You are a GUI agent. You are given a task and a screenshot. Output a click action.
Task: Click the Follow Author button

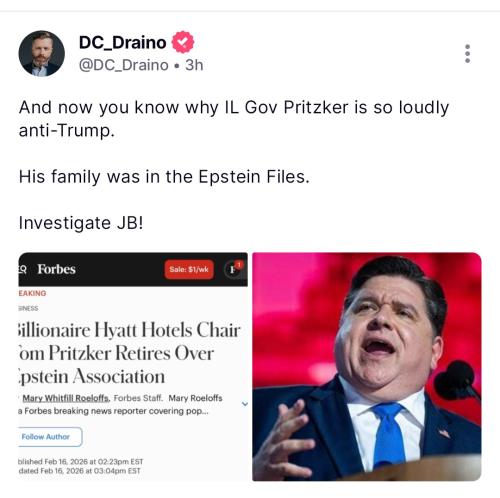click(x=50, y=437)
